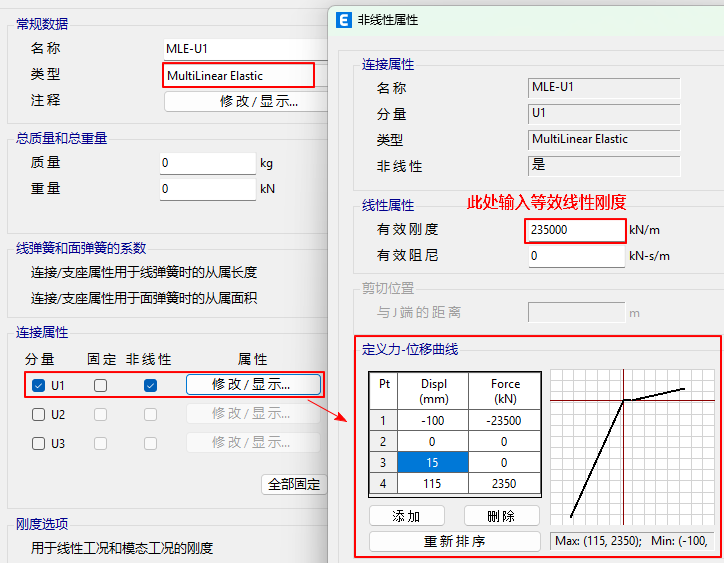Screen dimensions: 724x563
Task: Select the Force cell with value 2350
Action: tap(504, 484)
